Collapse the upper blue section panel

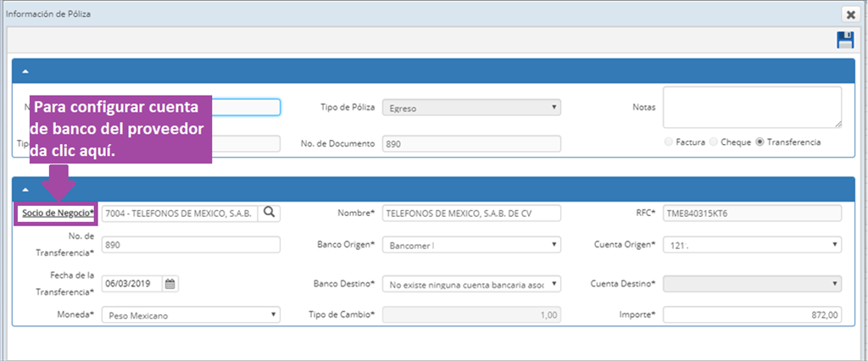pos(25,71)
